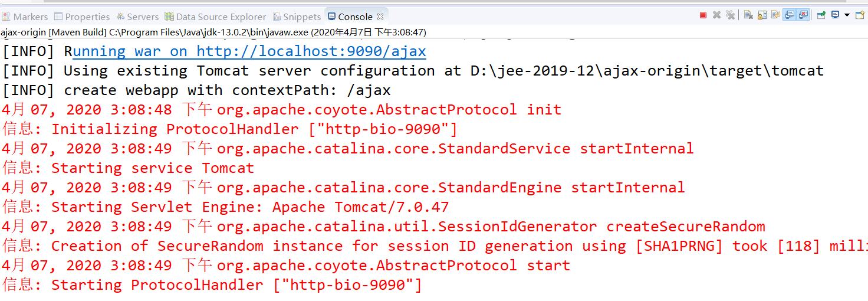Click the 'Initializing ProtocolHandler' line
This screenshot has height=301, width=868.
coord(230,129)
